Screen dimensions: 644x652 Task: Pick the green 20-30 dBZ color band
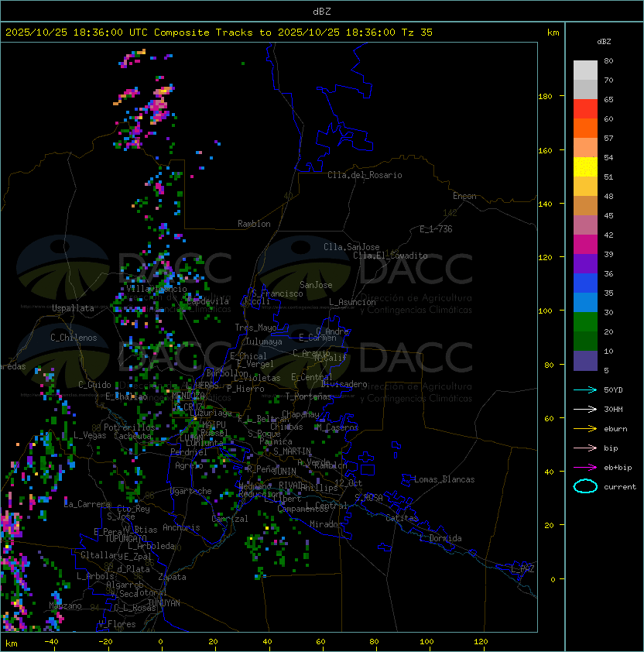point(585,322)
